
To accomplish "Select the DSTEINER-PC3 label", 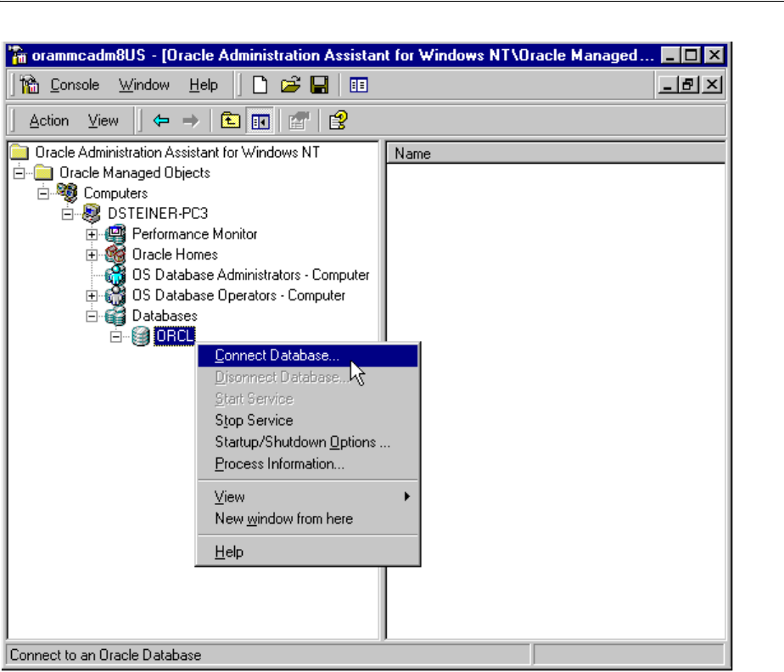I will tap(158, 214).
